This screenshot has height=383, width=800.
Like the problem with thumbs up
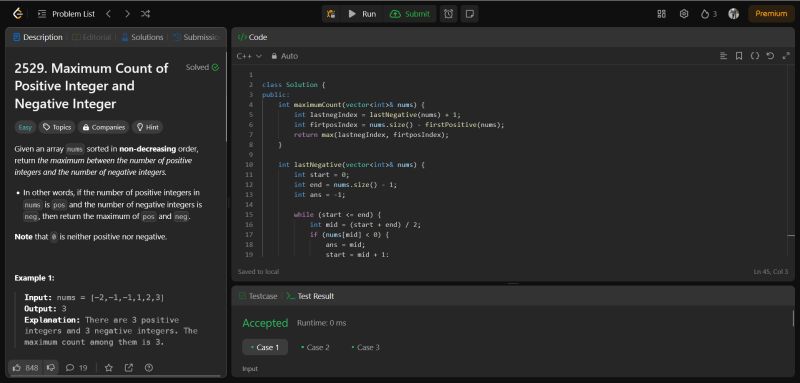click(x=25, y=368)
